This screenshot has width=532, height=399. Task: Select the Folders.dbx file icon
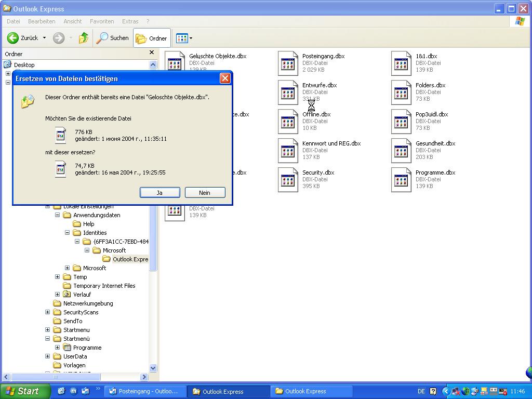point(402,92)
